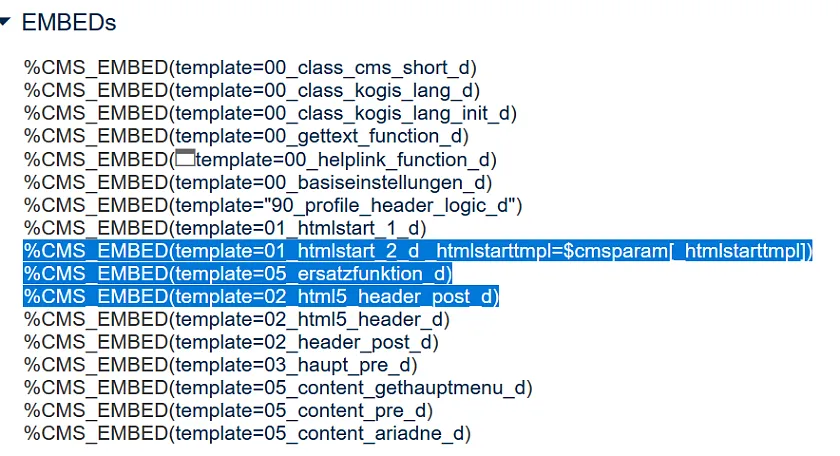Screen dimensions: 840x456
Task: Click the EMBEDs heading text
Action: 69,21
